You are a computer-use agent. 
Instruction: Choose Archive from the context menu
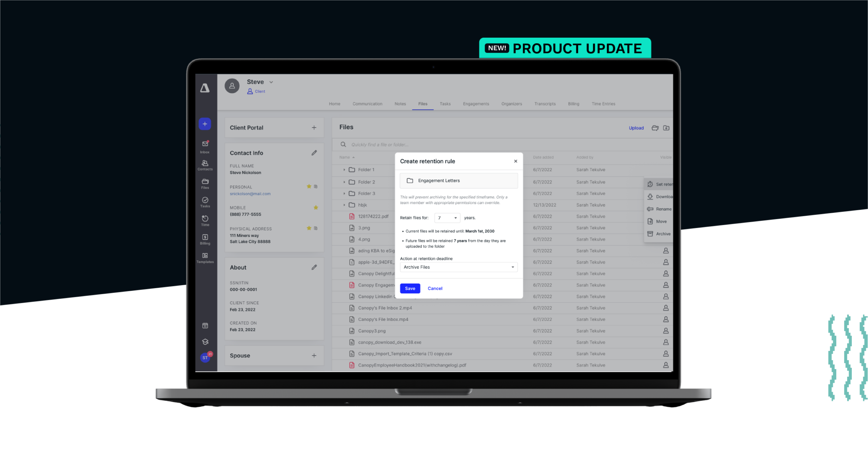[x=659, y=234]
